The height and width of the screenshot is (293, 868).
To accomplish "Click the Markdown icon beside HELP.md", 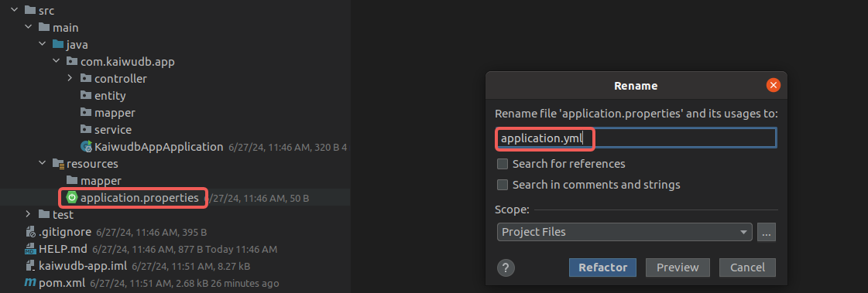I will [30, 250].
